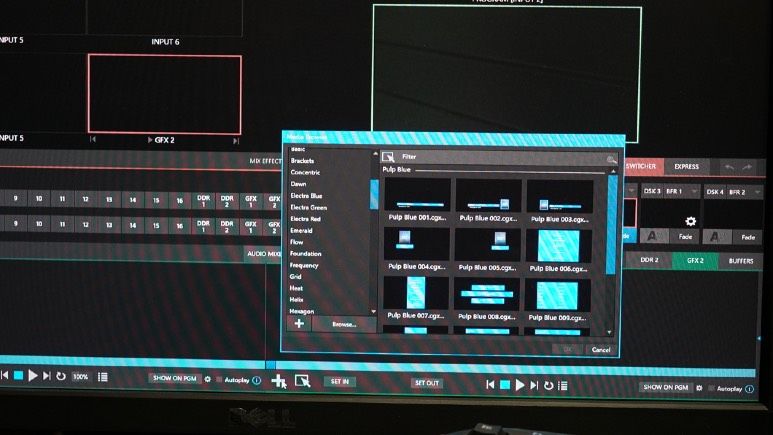Click the next-item button in the right player

coord(534,385)
